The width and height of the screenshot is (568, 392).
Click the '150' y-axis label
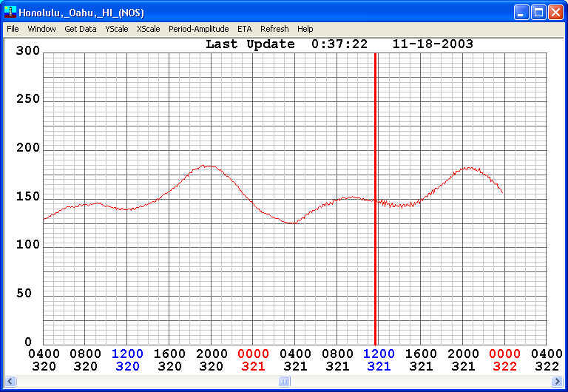[x=28, y=196]
